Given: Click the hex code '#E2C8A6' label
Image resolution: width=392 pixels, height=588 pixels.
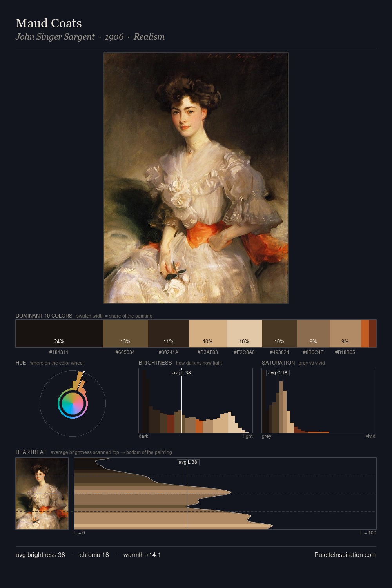Looking at the screenshot, I should pyautogui.click(x=244, y=352).
